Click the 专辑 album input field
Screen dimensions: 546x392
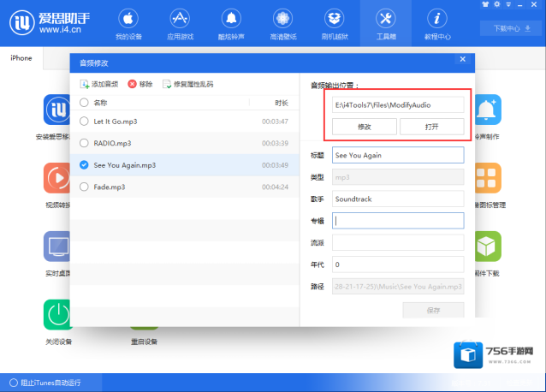pos(398,220)
